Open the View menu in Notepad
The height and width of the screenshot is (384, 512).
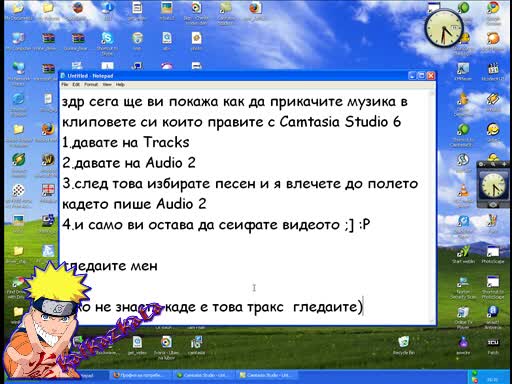107,85
